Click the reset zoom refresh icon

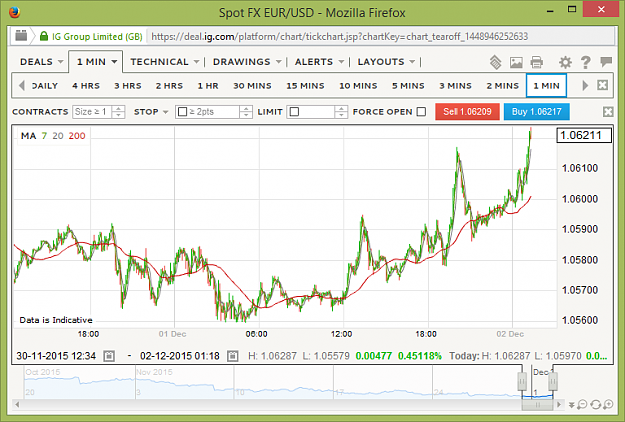coord(595,405)
